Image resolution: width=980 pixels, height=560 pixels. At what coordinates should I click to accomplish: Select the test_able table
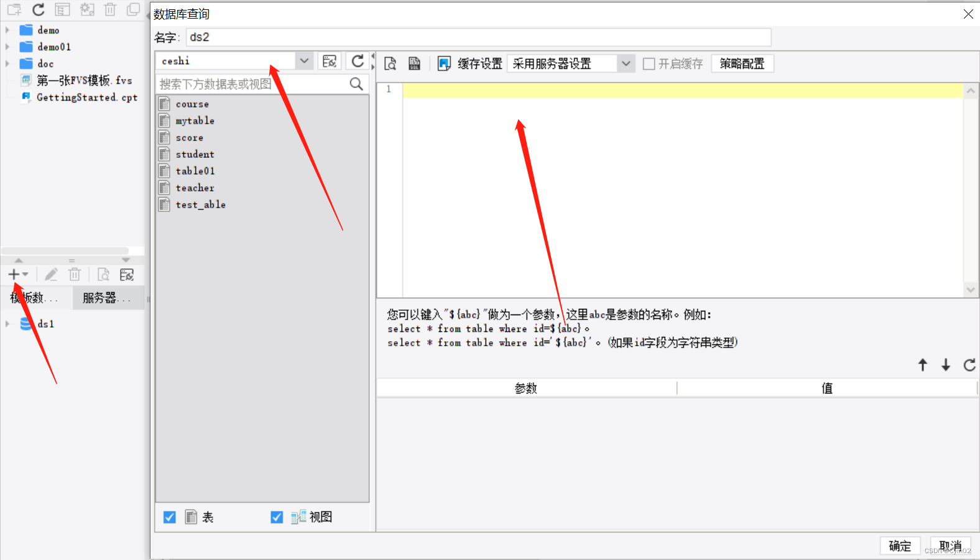point(200,204)
